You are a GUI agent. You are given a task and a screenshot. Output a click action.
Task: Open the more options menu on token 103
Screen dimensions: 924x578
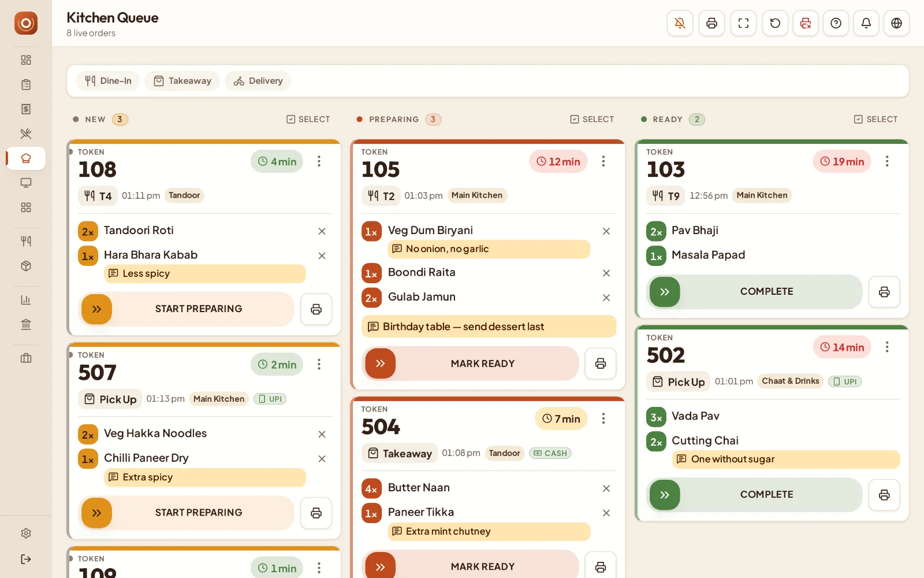click(x=887, y=161)
